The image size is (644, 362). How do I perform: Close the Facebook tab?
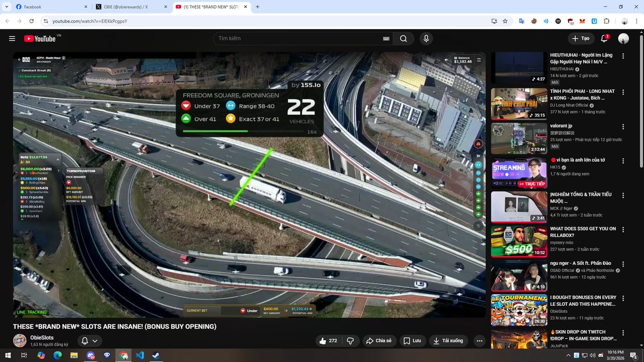86,7
